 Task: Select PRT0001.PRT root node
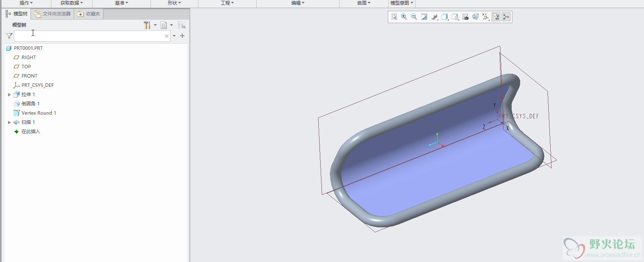(28, 48)
